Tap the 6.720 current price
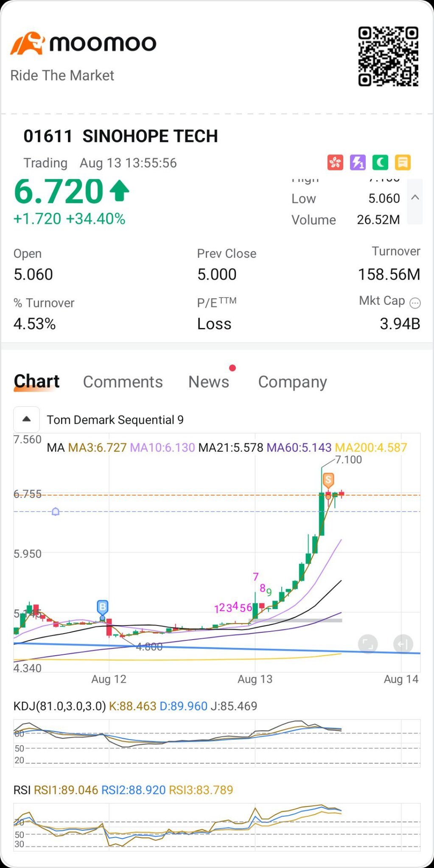Viewport: 434px width, 868px height. tap(59, 191)
